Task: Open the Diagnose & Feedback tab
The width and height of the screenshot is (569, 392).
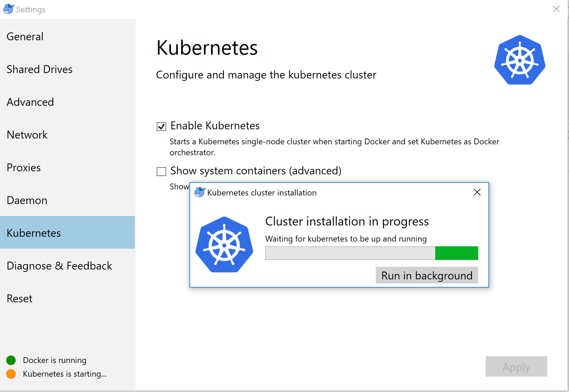Action: coord(68,266)
